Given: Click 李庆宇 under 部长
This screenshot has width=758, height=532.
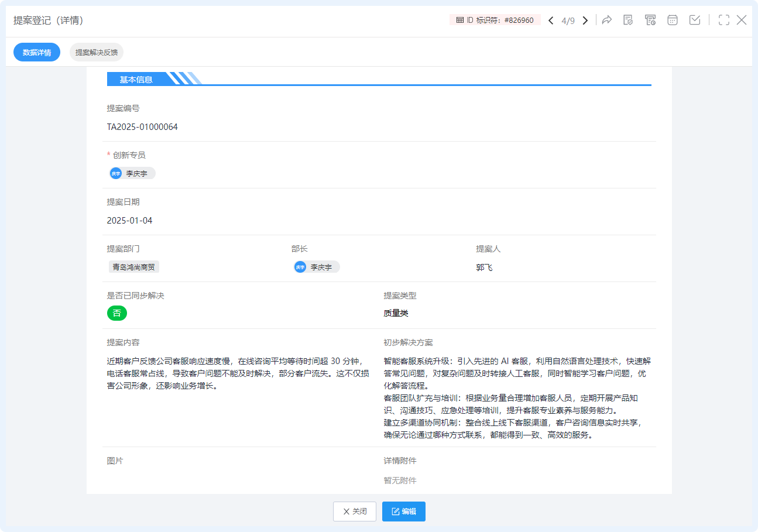Looking at the screenshot, I should coord(317,267).
